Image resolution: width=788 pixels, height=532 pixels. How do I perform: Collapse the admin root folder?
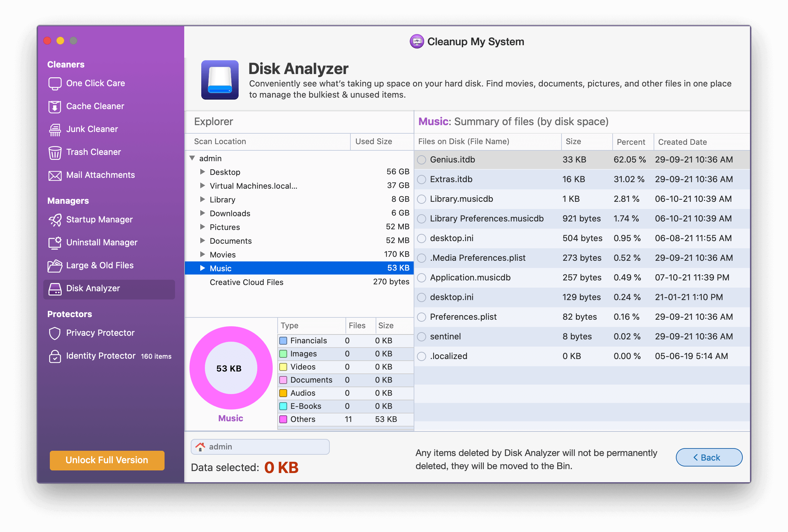[x=192, y=158]
